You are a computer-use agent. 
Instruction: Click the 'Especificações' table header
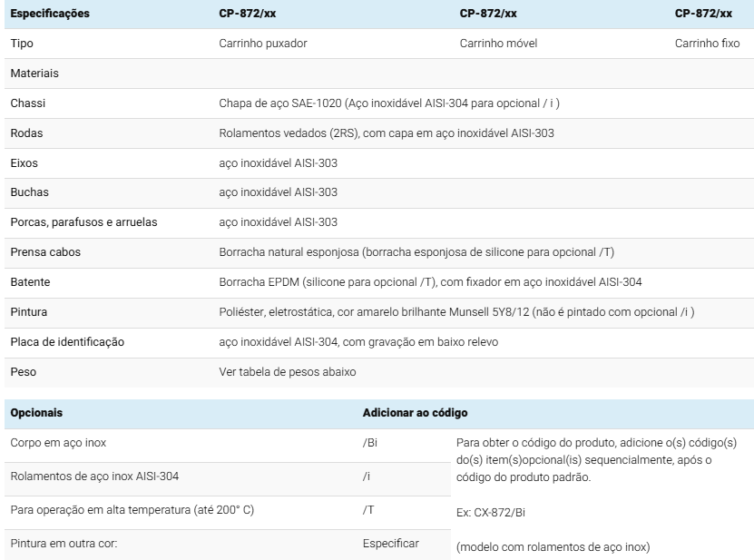50,14
